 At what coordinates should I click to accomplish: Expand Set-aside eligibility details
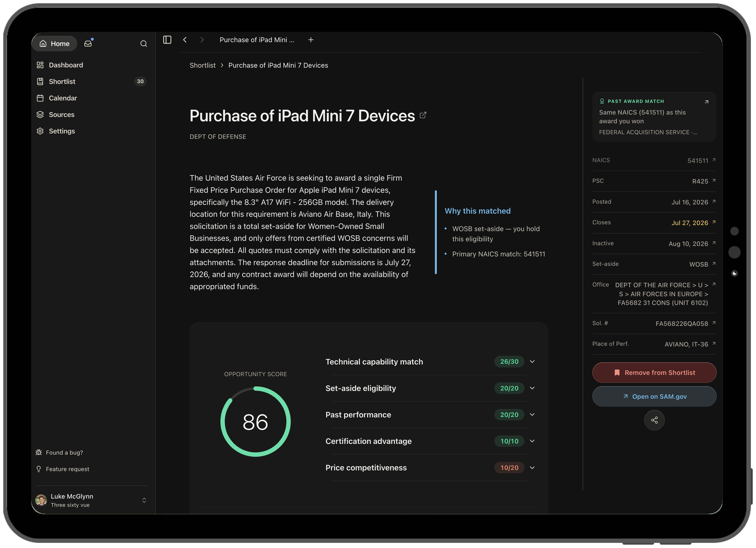coord(532,388)
